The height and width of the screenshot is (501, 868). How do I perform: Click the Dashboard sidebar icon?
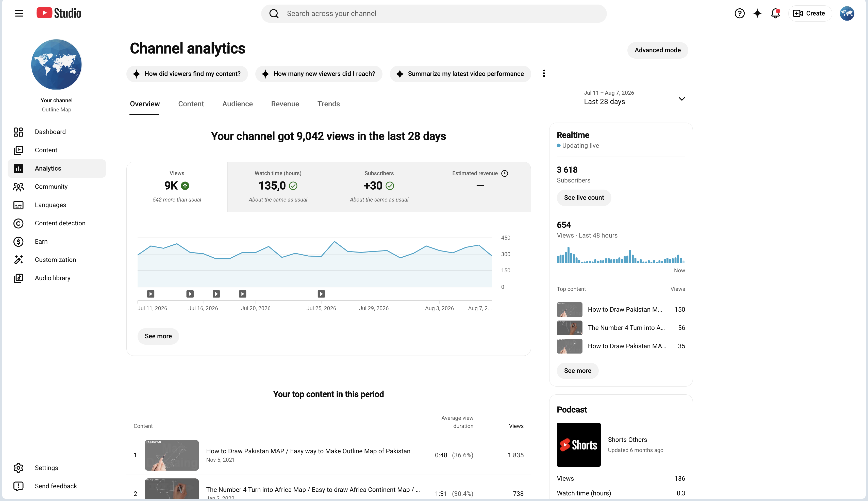pos(18,132)
